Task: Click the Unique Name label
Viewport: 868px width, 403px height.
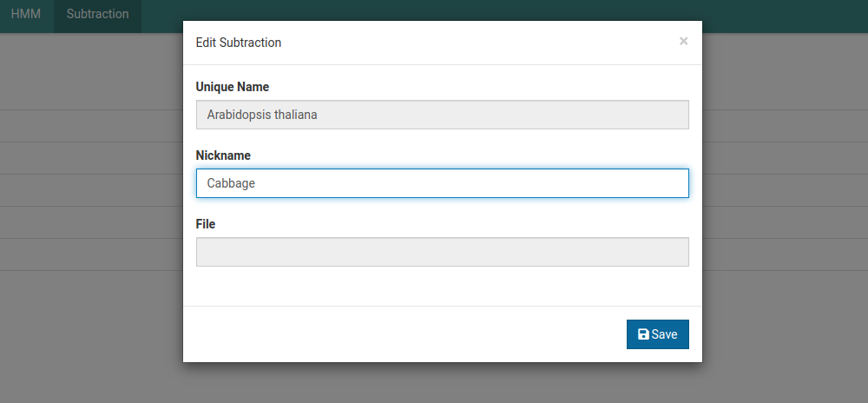Action: click(x=232, y=87)
